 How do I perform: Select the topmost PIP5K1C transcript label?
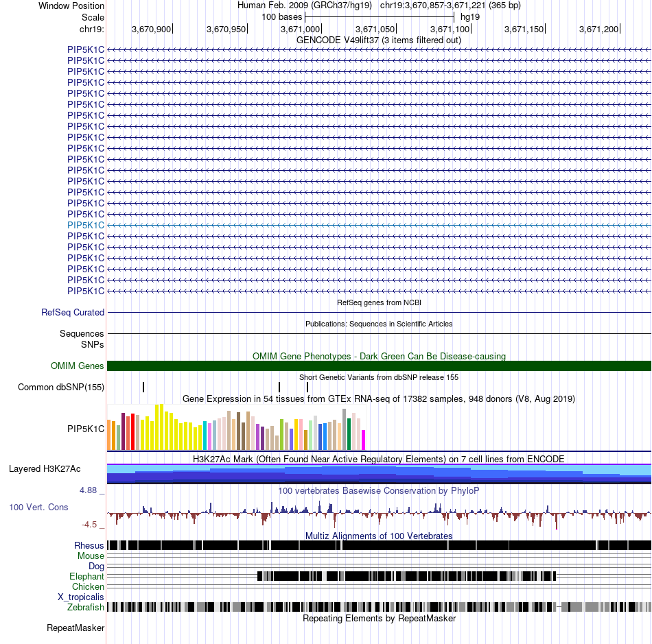point(86,50)
